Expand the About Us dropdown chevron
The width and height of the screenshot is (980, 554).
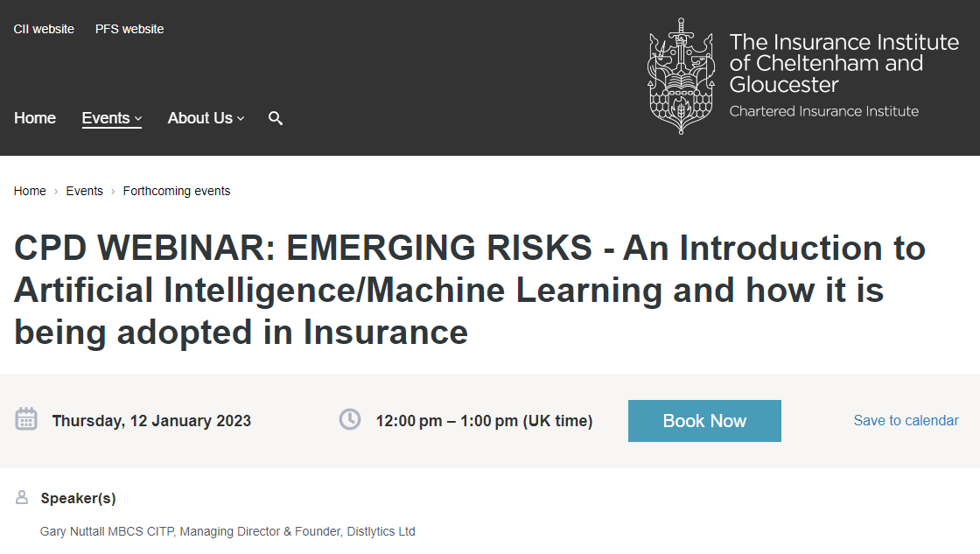click(x=241, y=119)
